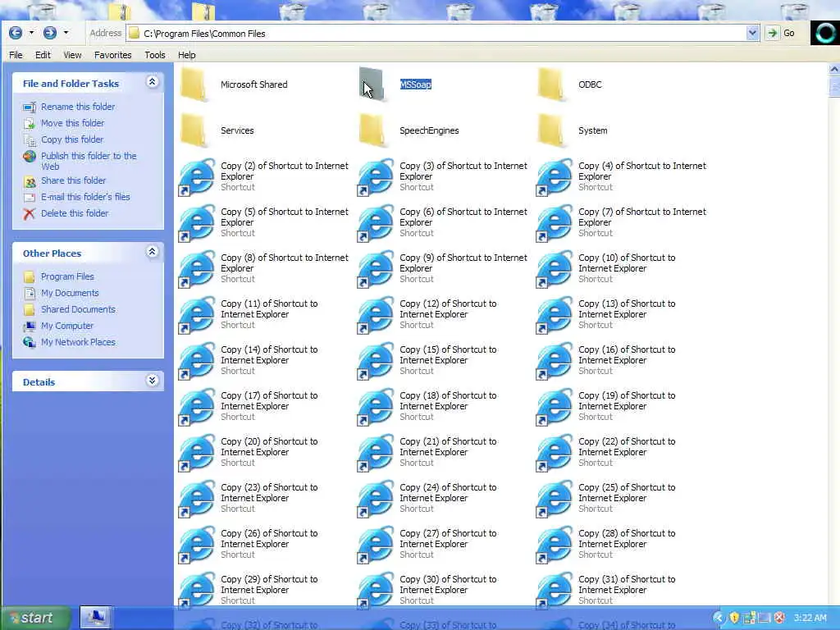Select the ODBC folder icon

coord(551,84)
